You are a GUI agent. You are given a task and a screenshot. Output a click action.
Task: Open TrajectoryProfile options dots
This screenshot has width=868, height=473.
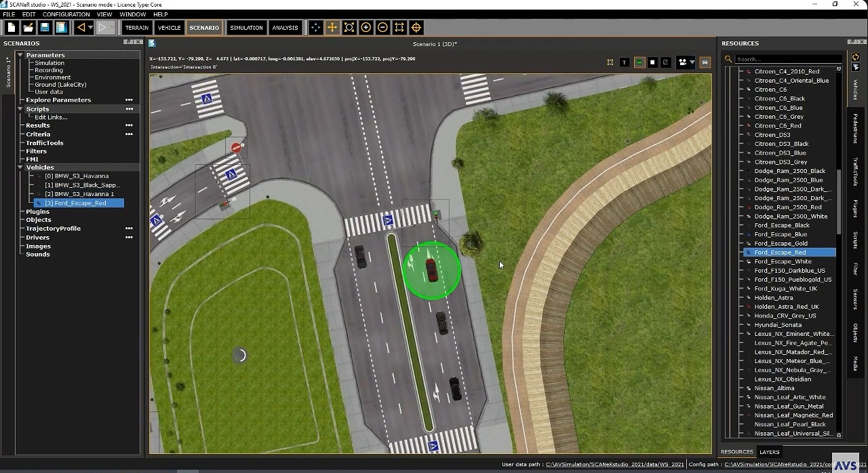[x=129, y=229]
